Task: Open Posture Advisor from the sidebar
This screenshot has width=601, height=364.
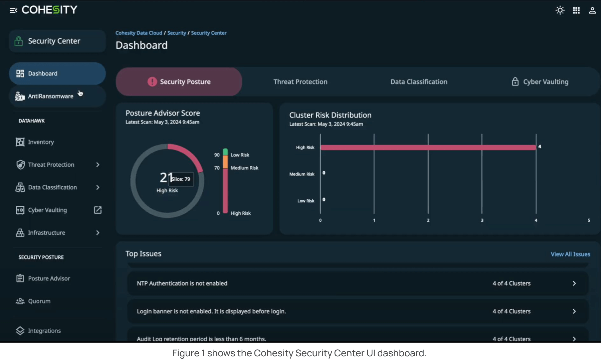Action: (49, 279)
